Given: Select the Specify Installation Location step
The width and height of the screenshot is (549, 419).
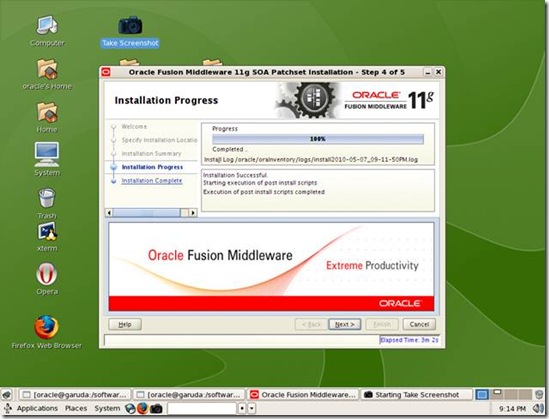Looking at the screenshot, I should click(x=159, y=140).
